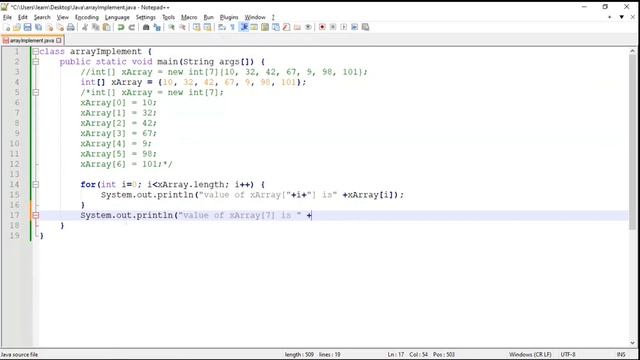Viewport: 640px width, 360px height.
Task: Open the Macro menu
Action: click(x=189, y=17)
